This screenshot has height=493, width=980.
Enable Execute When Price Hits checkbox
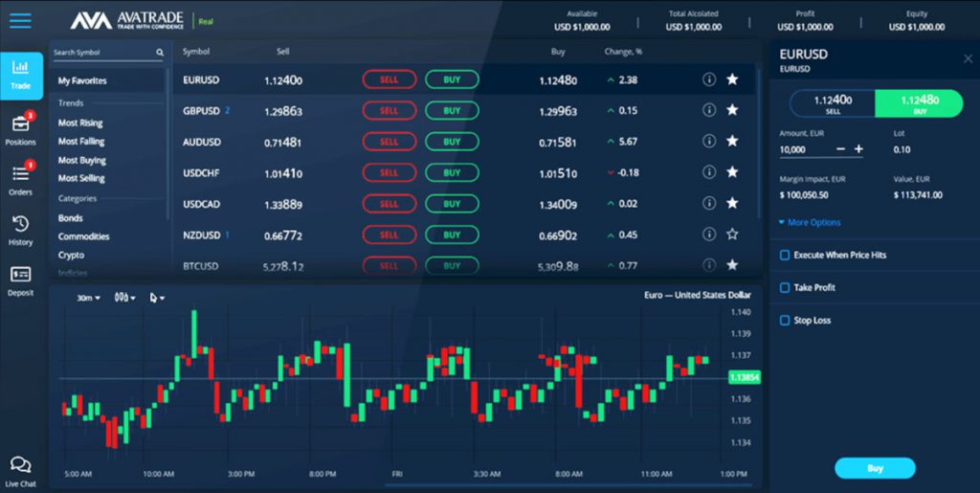(785, 255)
